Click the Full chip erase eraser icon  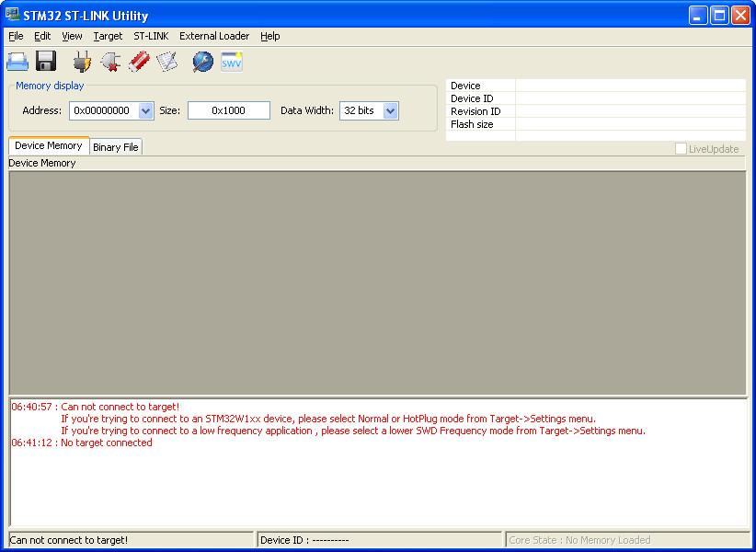(139, 62)
